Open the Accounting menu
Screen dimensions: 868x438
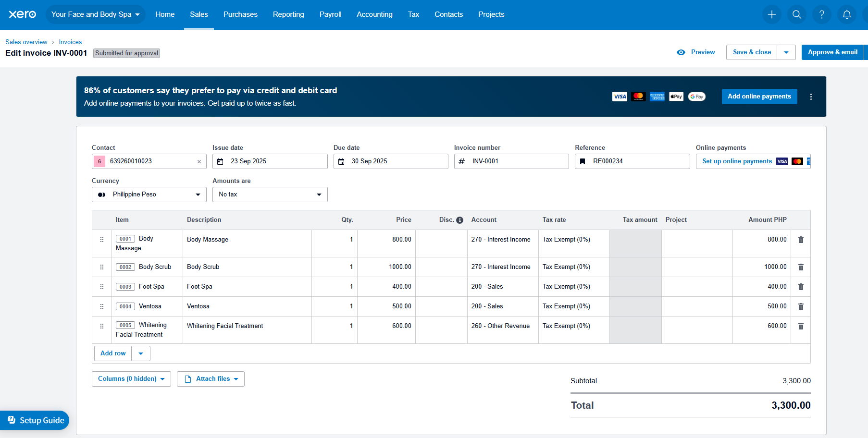(x=374, y=14)
